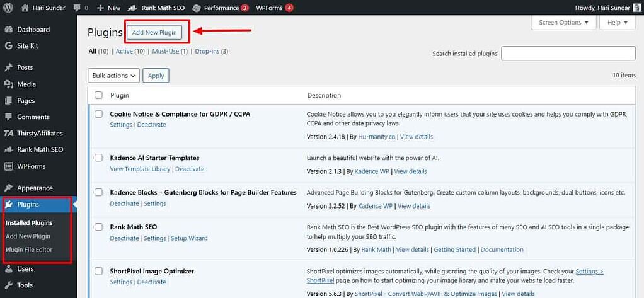Open the Media library icon
644x298 pixels.
point(9,84)
